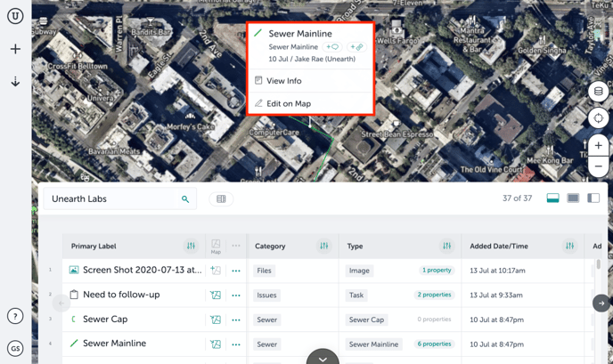Open Added Date/Time column filter options
613x364 pixels.
(x=569, y=246)
